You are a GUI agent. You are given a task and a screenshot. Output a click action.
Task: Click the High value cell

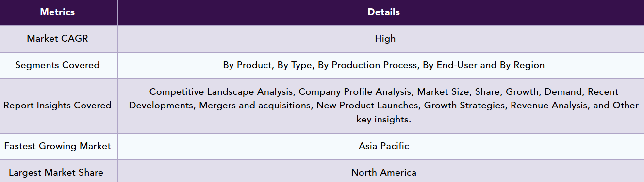click(385, 39)
